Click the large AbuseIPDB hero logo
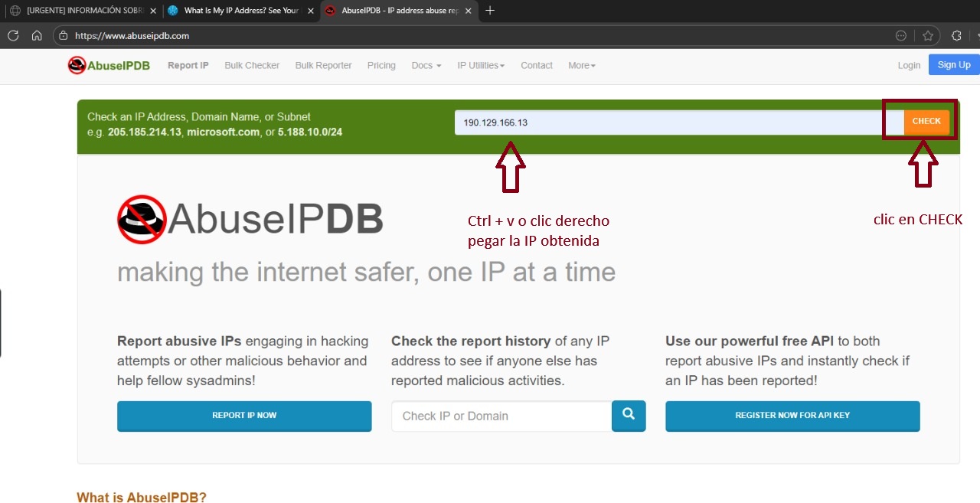Viewport: 980px width, 503px height. (250, 219)
